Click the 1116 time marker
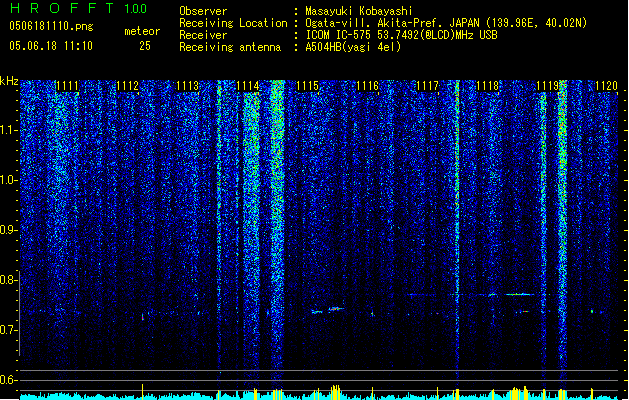 click(367, 86)
